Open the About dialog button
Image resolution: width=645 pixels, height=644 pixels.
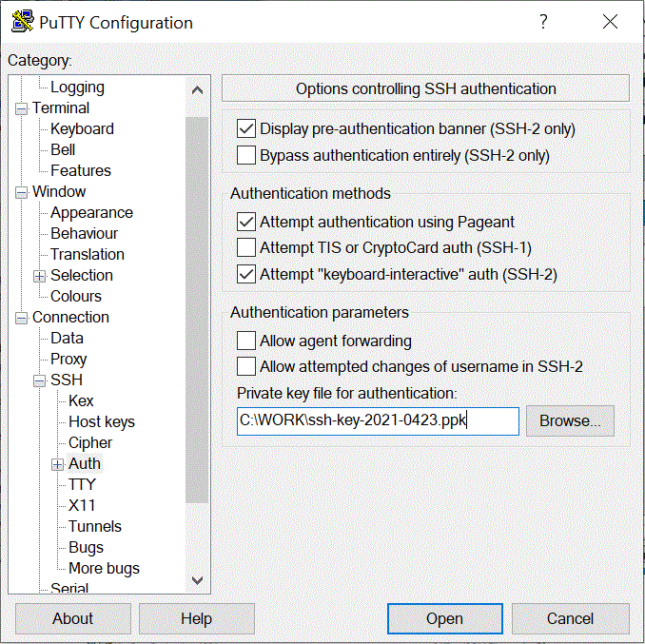(x=73, y=618)
